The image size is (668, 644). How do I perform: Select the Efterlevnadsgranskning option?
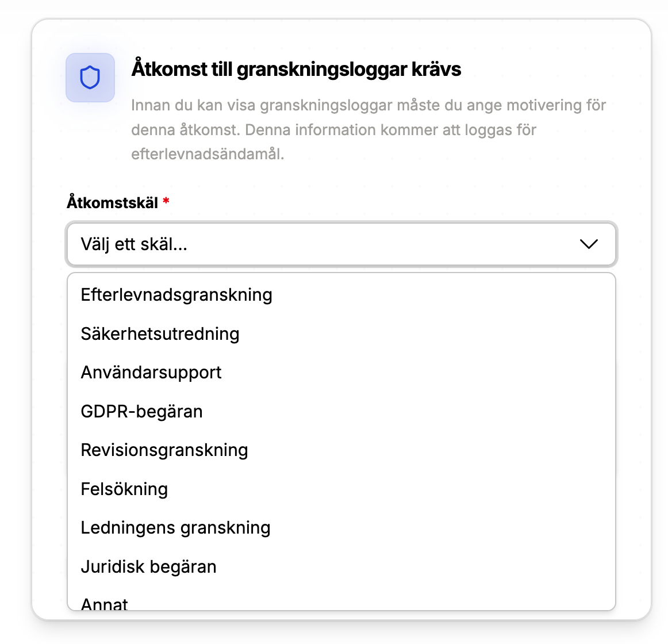coord(176,295)
